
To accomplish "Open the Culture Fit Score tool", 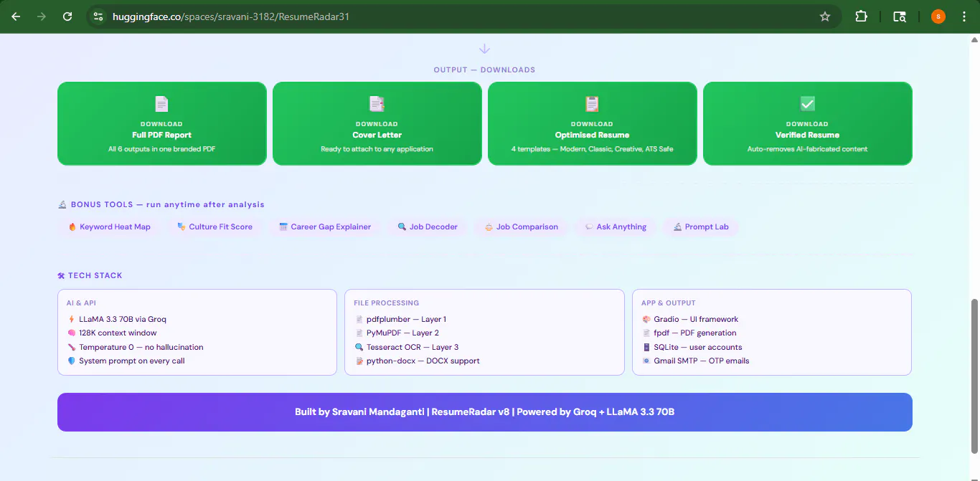I will click(x=215, y=227).
